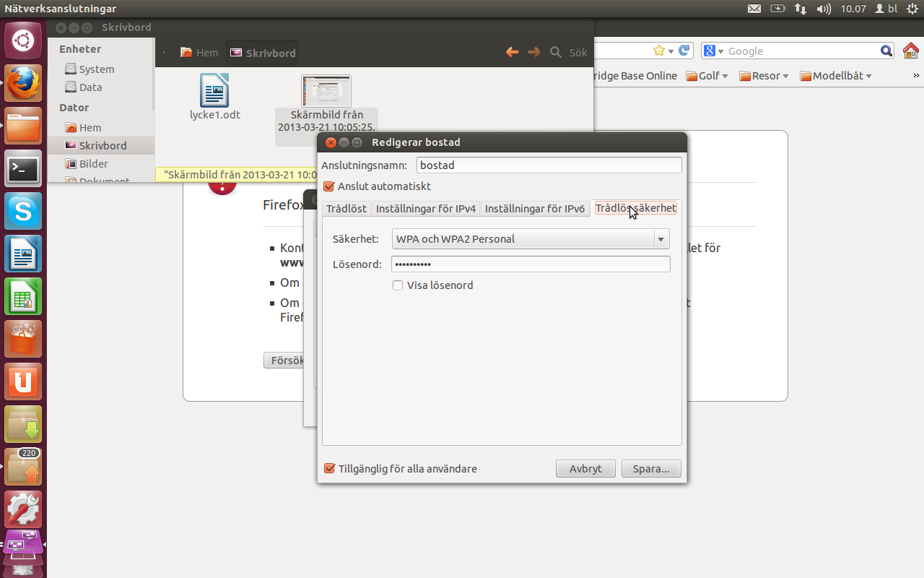924x578 pixels.
Task: Switch to Inställningar för IPv4 tab
Action: (426, 209)
